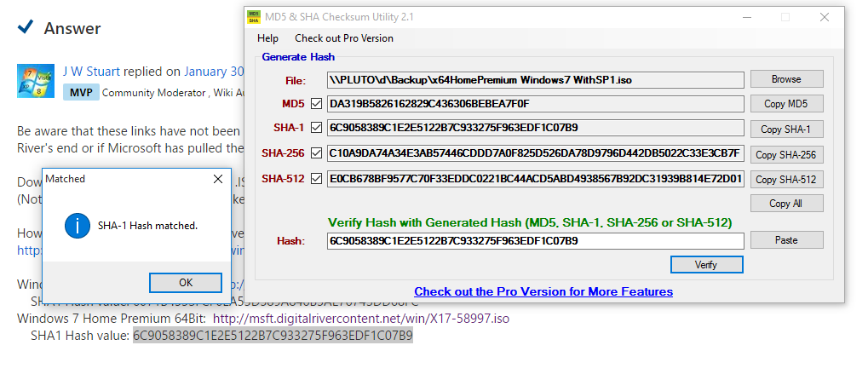Click Copy SHA-512 button
The image size is (868, 374).
pos(786,180)
